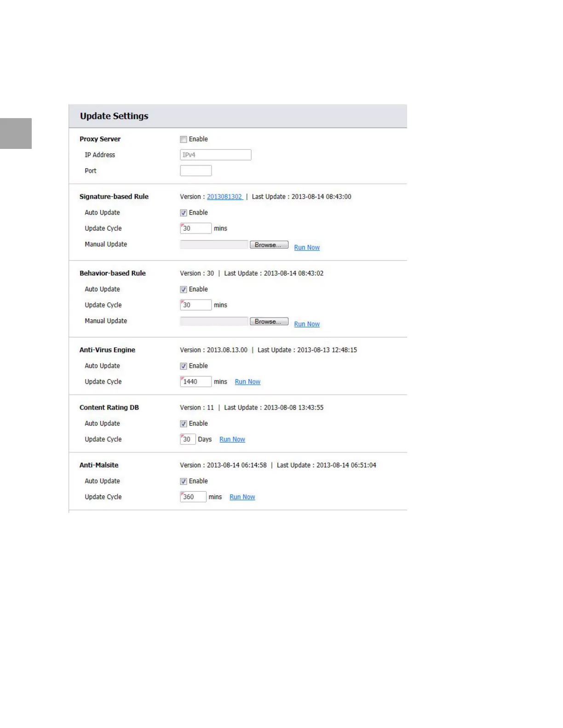Run Content Rating DB update now

232,439
